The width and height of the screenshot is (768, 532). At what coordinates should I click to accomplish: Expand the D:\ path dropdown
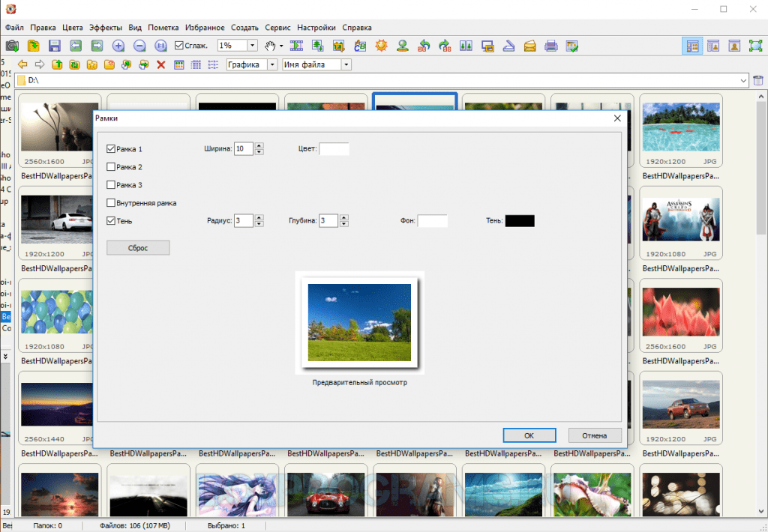tap(743, 80)
